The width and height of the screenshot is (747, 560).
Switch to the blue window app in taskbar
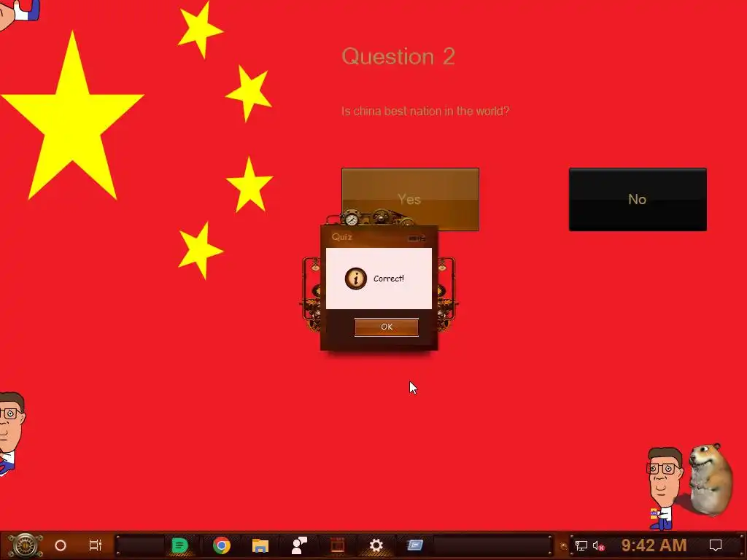click(415, 545)
